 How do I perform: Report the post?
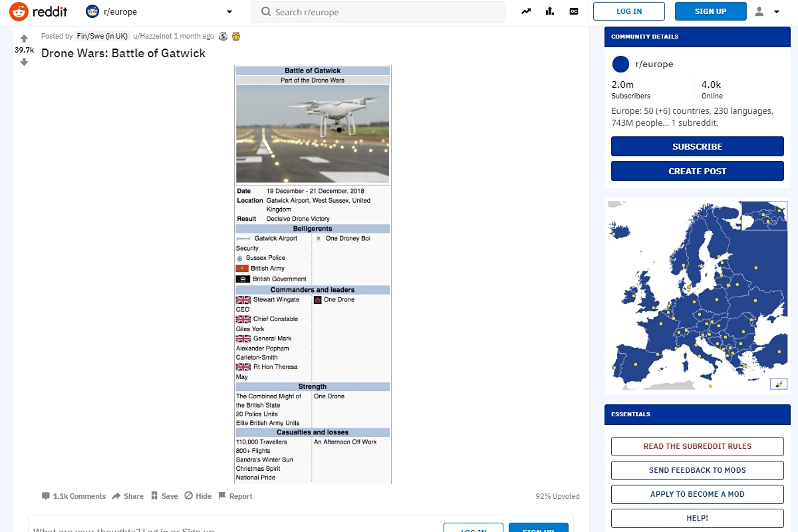235,496
